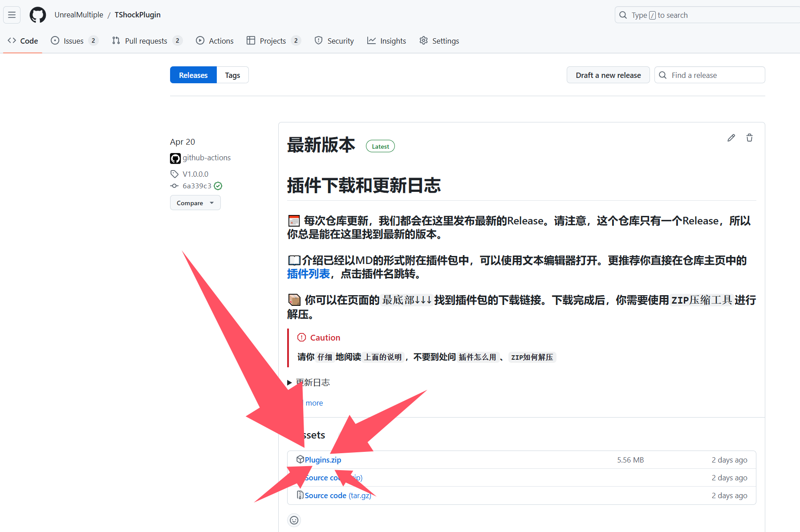This screenshot has height=532, width=800.
Task: Select the Releases tab
Action: [x=193, y=75]
